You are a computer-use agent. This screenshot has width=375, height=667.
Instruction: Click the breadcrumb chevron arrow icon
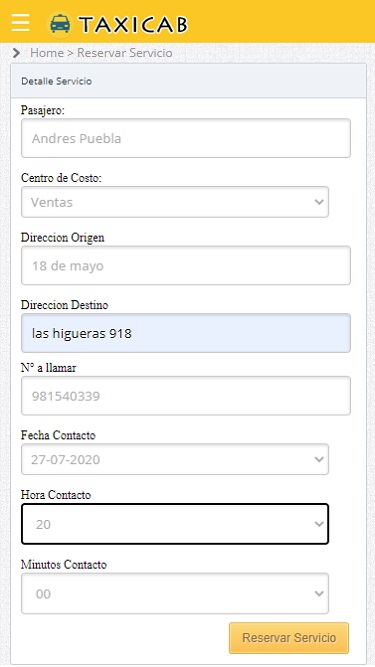[17, 53]
